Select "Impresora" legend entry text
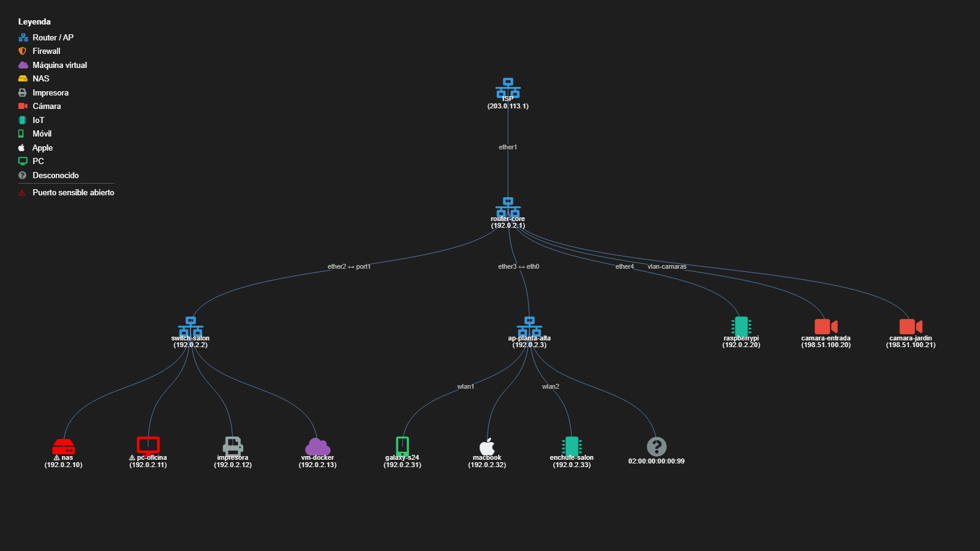The image size is (980, 551). (x=51, y=92)
